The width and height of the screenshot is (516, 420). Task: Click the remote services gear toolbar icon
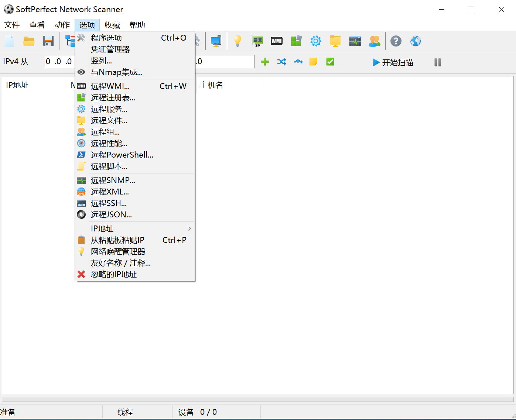316,41
